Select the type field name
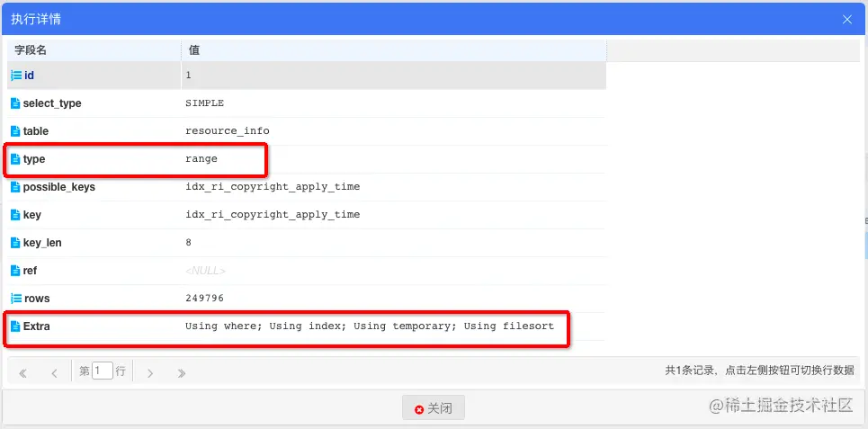Image resolution: width=868 pixels, height=429 pixels. (34, 159)
